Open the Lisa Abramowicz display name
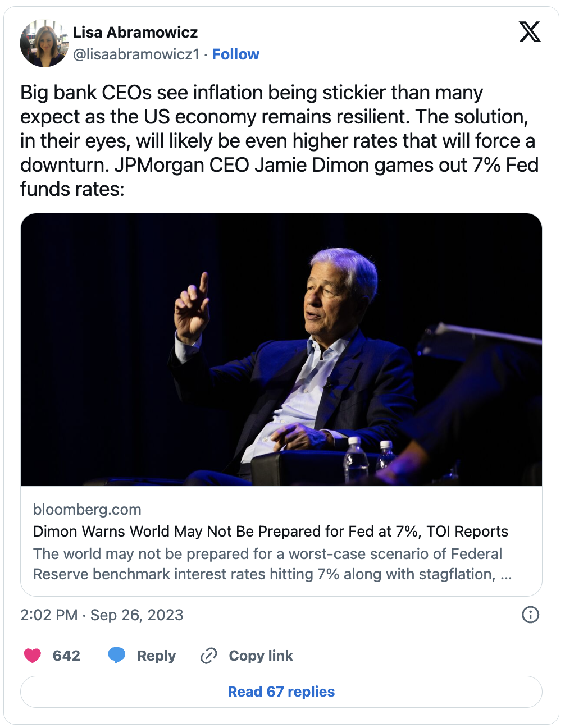Screen dimensions: 565x728 (135, 32)
